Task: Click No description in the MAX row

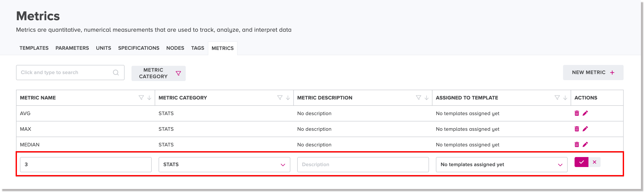Action: (314, 129)
